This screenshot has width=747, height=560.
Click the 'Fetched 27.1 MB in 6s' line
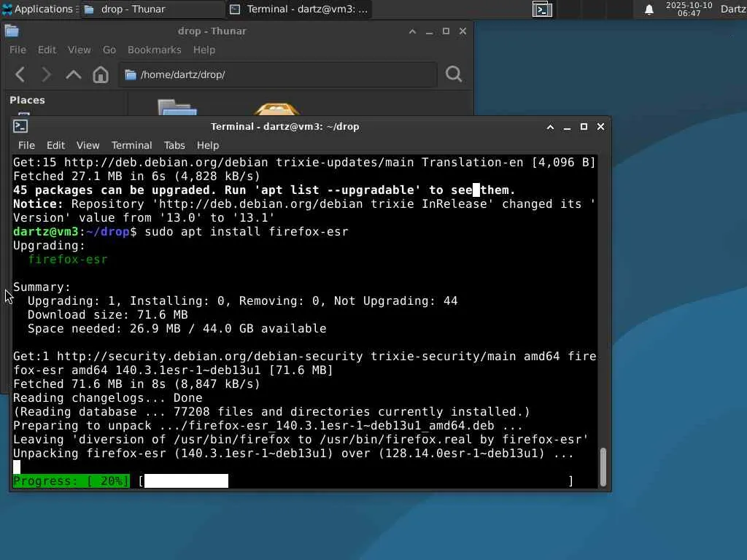click(x=136, y=176)
